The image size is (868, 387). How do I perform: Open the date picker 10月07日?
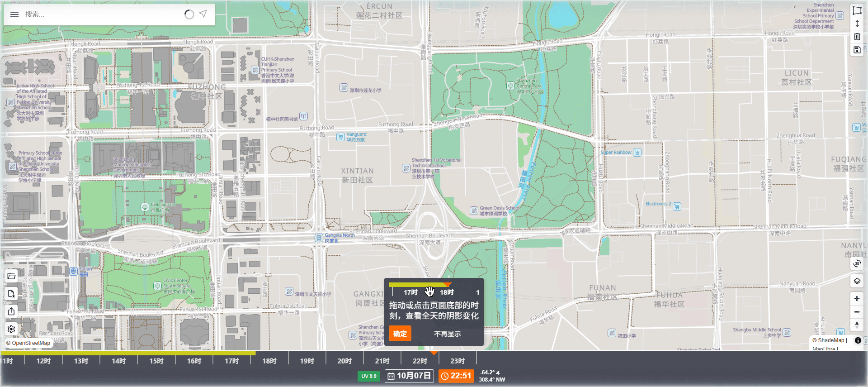click(409, 376)
